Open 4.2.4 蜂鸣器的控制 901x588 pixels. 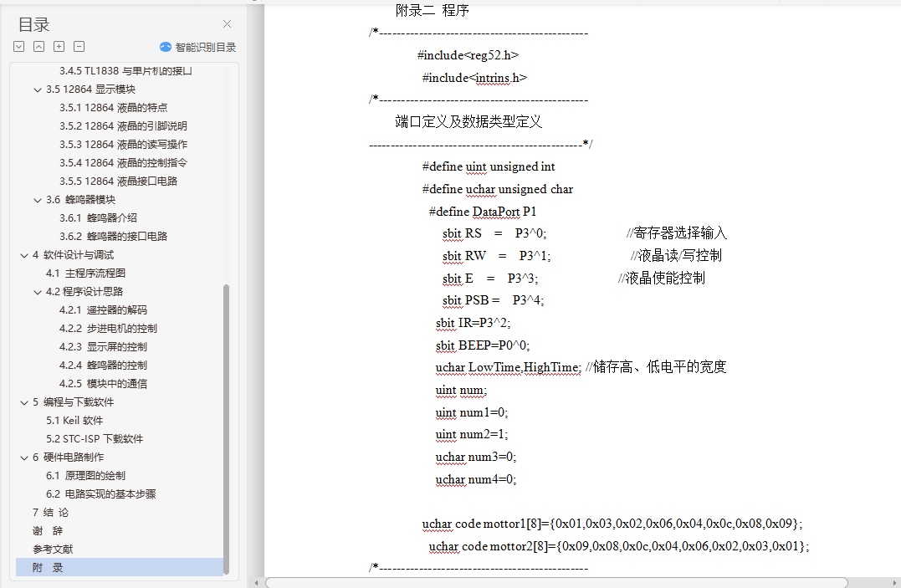[x=103, y=365]
